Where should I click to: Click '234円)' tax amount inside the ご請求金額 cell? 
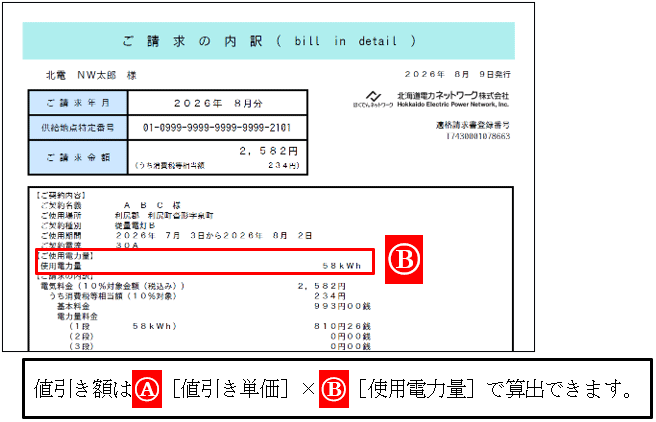point(284,166)
